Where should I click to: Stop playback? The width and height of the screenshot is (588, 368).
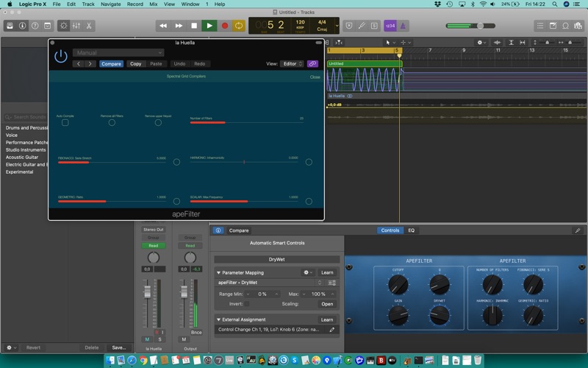pyautogui.click(x=194, y=26)
